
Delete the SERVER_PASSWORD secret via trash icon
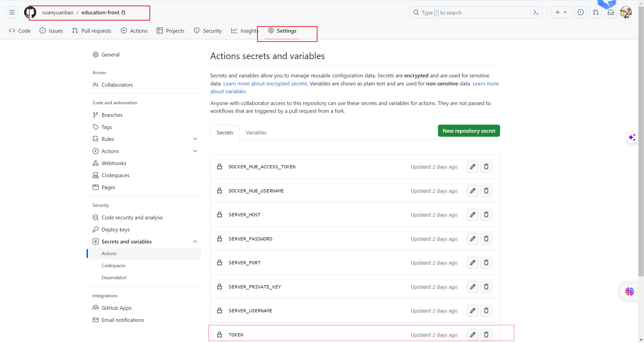pos(486,239)
